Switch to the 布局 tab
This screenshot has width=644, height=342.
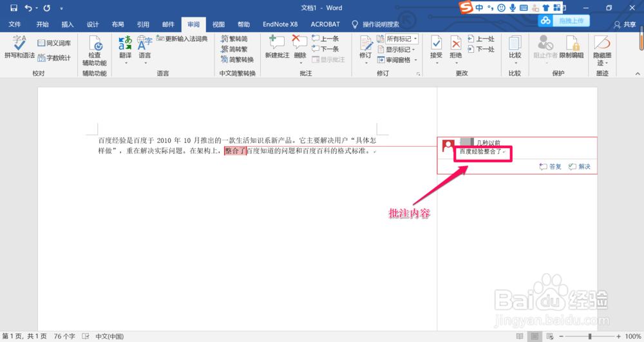[x=118, y=24]
